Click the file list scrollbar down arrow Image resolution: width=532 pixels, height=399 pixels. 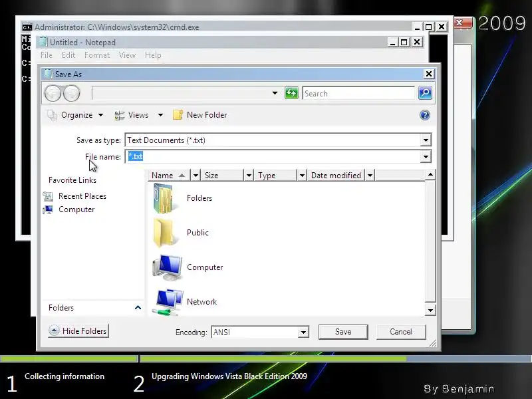tap(430, 310)
